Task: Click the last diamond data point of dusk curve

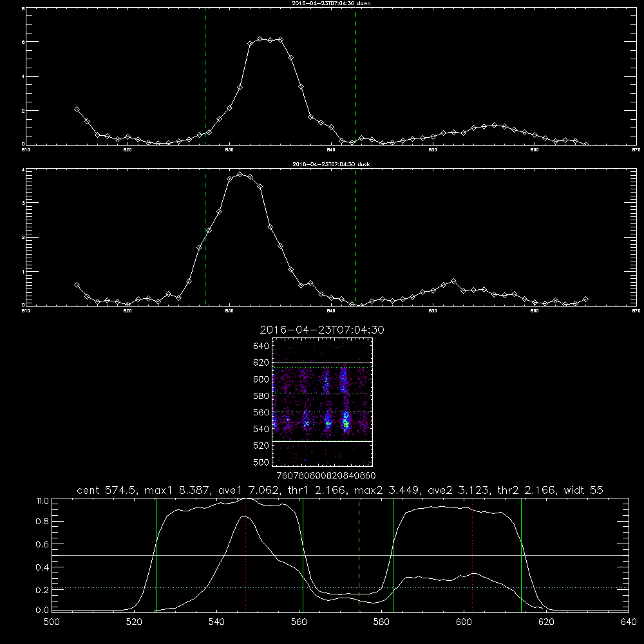Action: click(585, 299)
